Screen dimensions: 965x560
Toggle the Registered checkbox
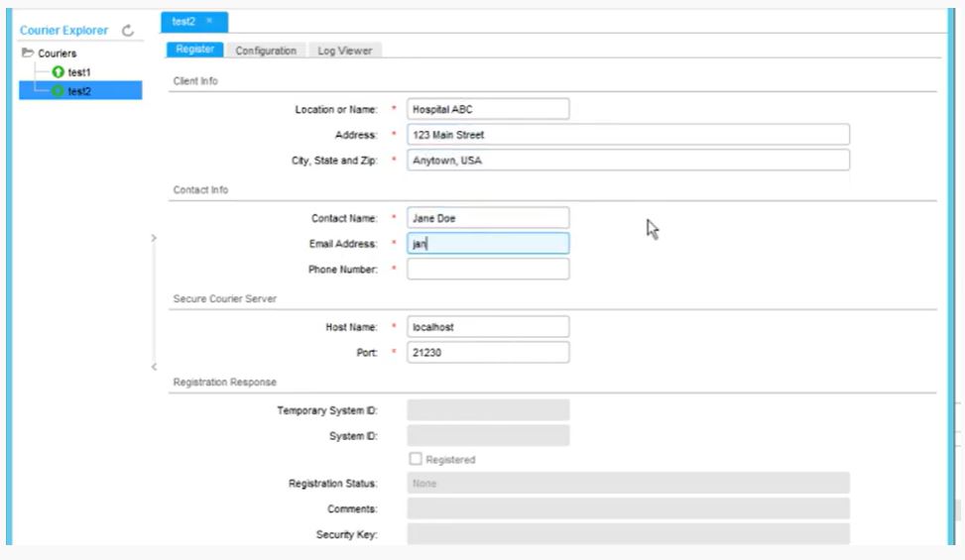pos(416,459)
